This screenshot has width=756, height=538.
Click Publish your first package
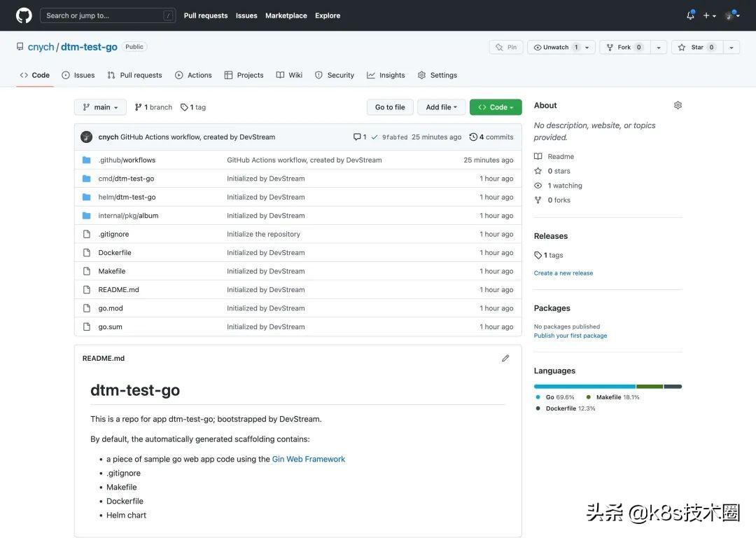(x=570, y=336)
